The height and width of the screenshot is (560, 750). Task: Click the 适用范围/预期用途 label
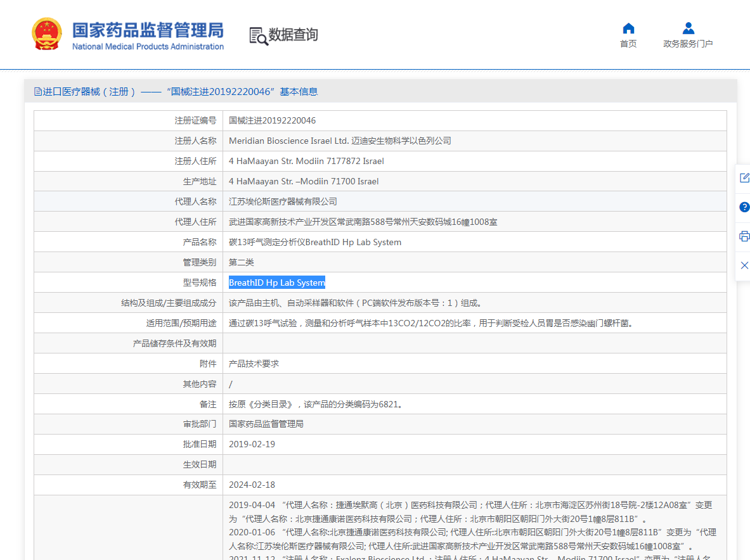point(181,324)
